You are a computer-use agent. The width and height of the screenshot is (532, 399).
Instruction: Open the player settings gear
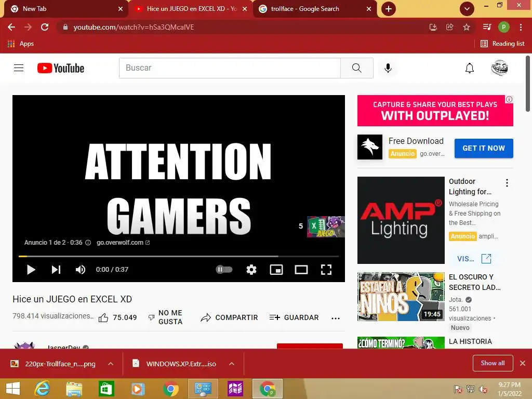point(251,270)
